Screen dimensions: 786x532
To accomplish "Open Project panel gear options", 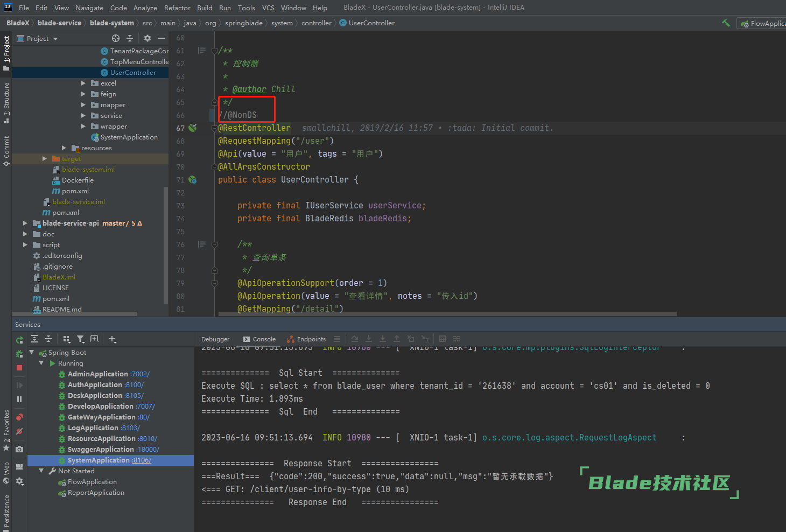I will 147,38.
